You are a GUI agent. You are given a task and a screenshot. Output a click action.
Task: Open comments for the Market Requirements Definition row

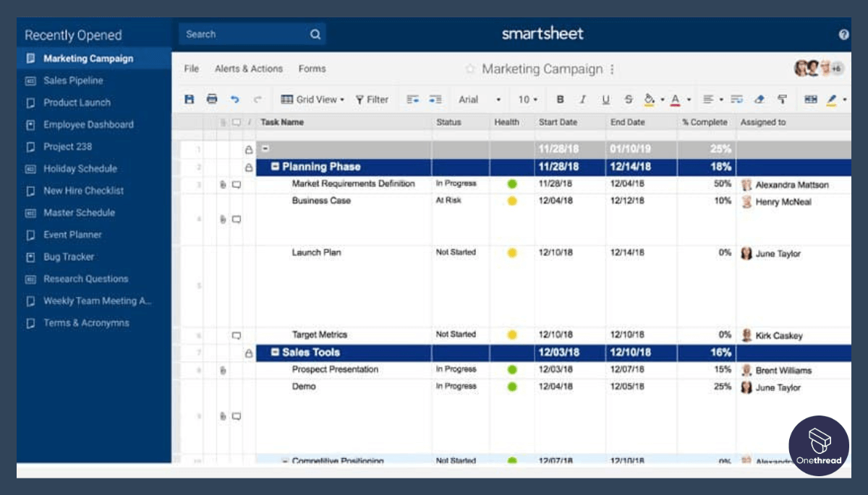pyautogui.click(x=235, y=184)
